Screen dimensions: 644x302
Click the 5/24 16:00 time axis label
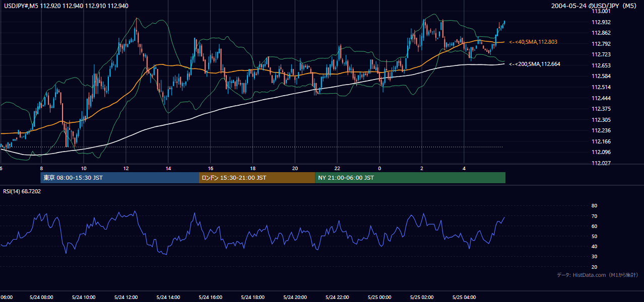(x=211, y=297)
